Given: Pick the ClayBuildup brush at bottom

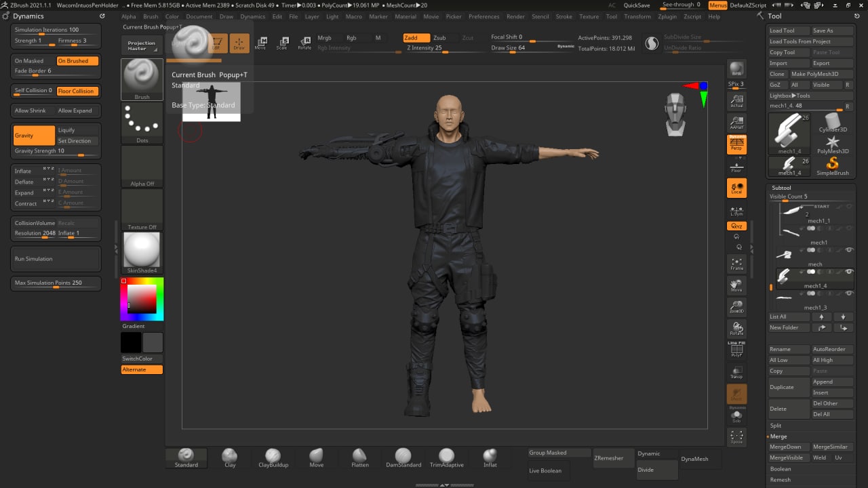Looking at the screenshot, I should (x=273, y=457).
